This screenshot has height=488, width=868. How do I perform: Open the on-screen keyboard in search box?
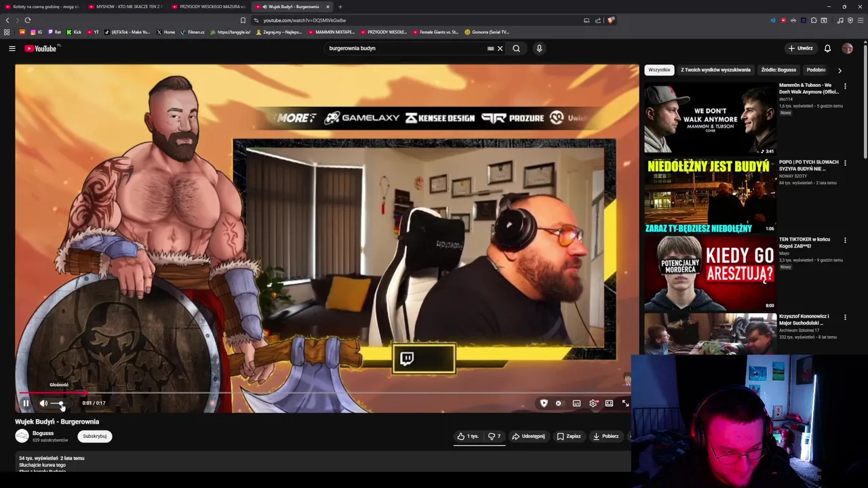pyautogui.click(x=490, y=48)
